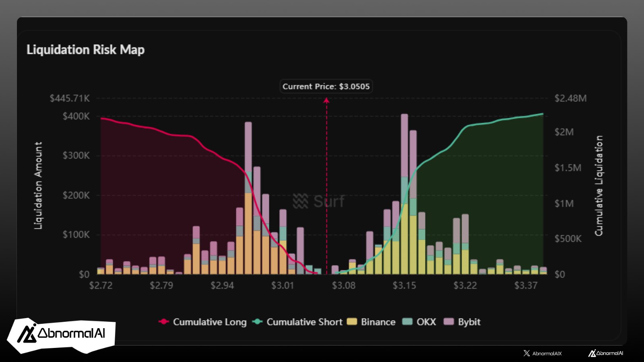The width and height of the screenshot is (644, 362).
Task: Click the X logo beside AbnormalAIX
Action: (526, 353)
